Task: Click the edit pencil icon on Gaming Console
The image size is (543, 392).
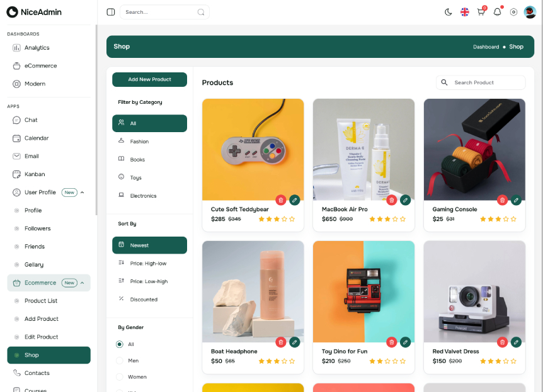Action: click(x=517, y=199)
